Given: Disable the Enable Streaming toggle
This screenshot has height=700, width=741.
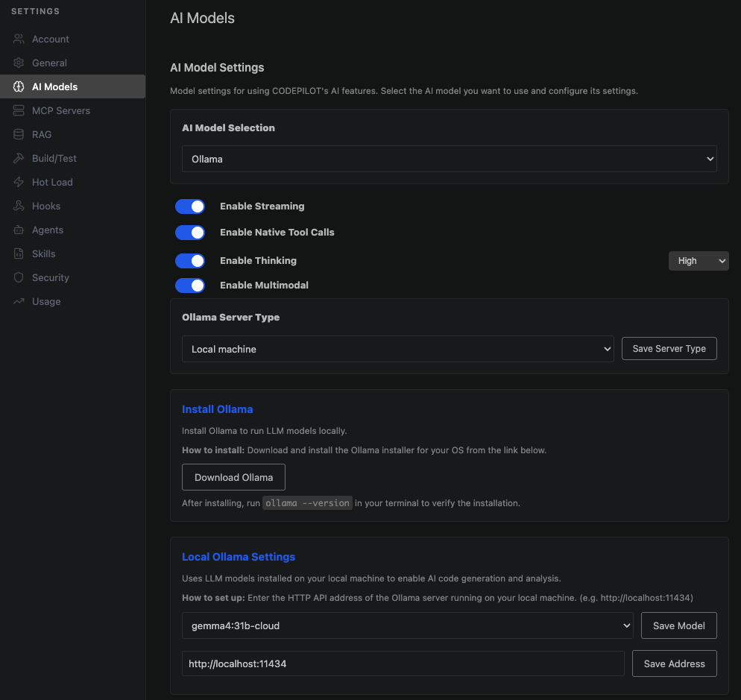Looking at the screenshot, I should coord(190,206).
